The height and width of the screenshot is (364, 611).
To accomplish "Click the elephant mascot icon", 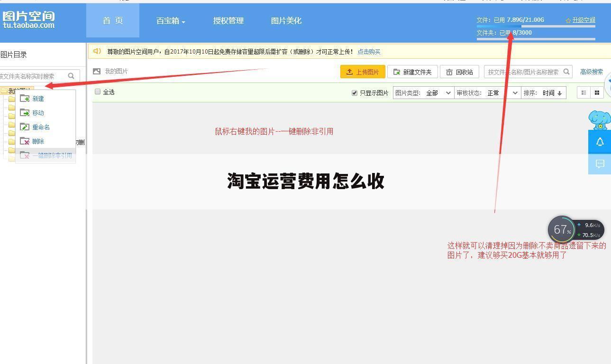I will (x=599, y=119).
